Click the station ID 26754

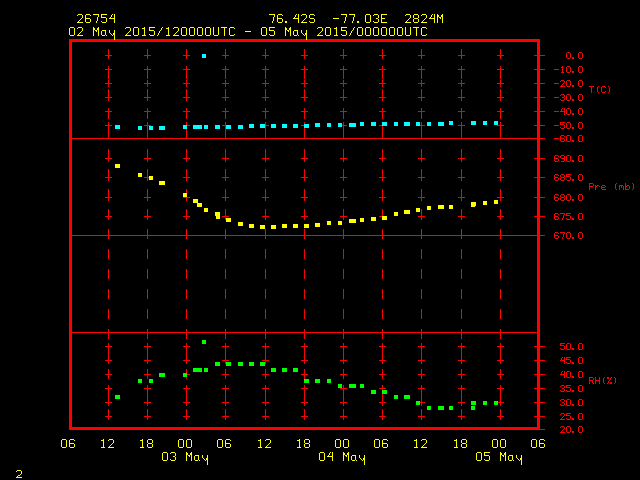click(96, 19)
